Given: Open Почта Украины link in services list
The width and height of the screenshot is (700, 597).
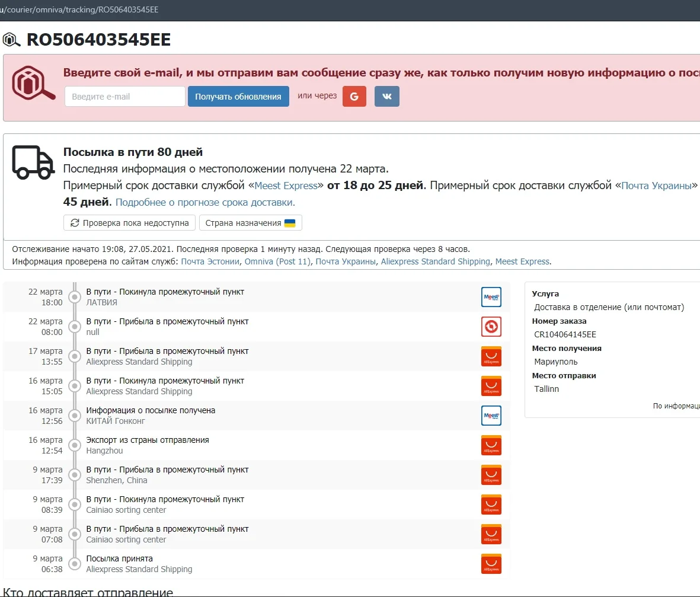Looking at the screenshot, I should (346, 261).
